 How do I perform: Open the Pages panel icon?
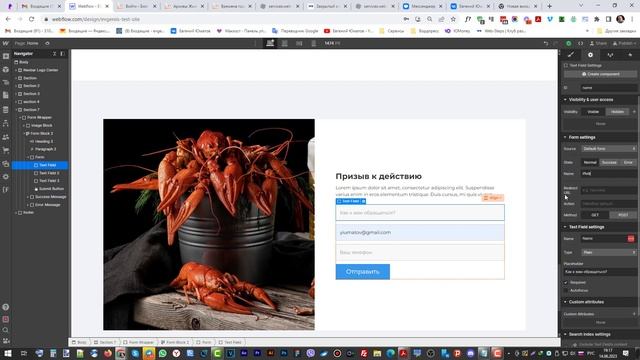(6, 96)
